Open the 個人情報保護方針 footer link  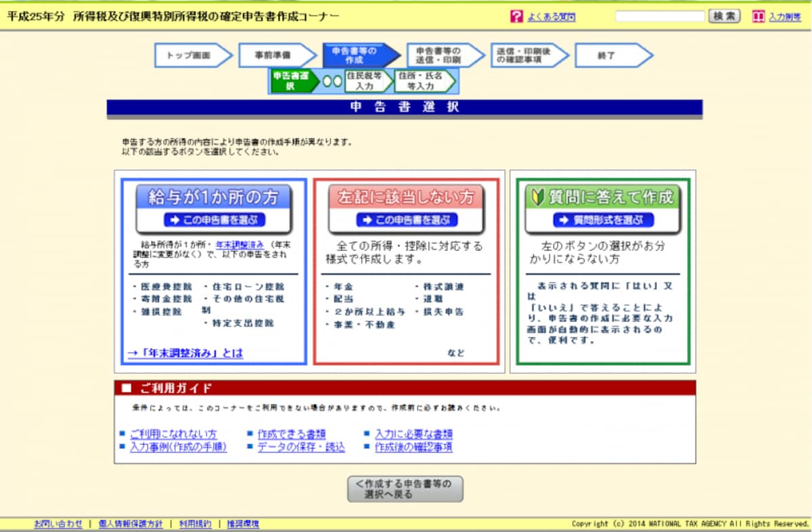click(131, 524)
